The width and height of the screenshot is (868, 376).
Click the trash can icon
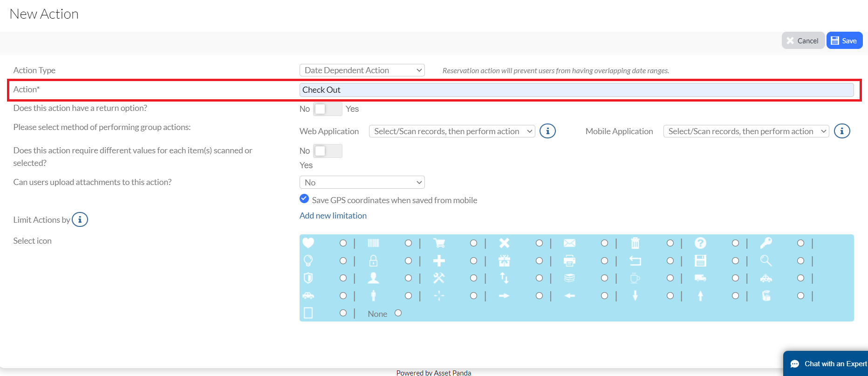pos(635,243)
